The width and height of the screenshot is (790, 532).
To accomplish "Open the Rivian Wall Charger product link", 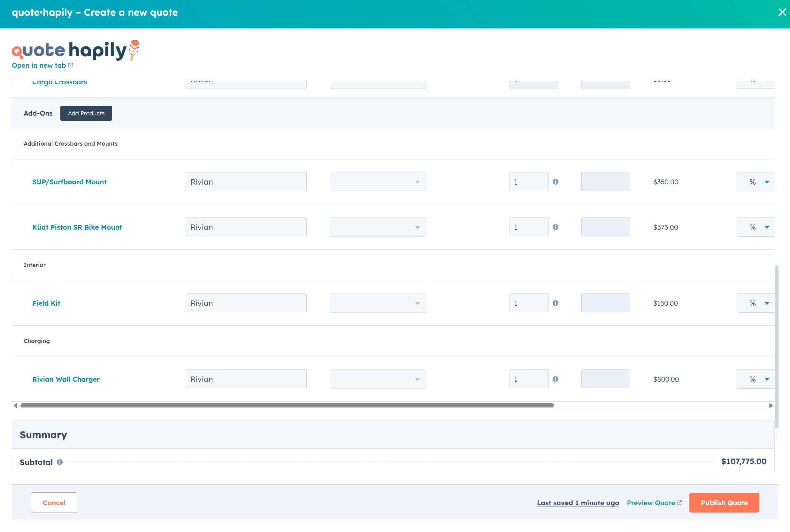I will [66, 379].
